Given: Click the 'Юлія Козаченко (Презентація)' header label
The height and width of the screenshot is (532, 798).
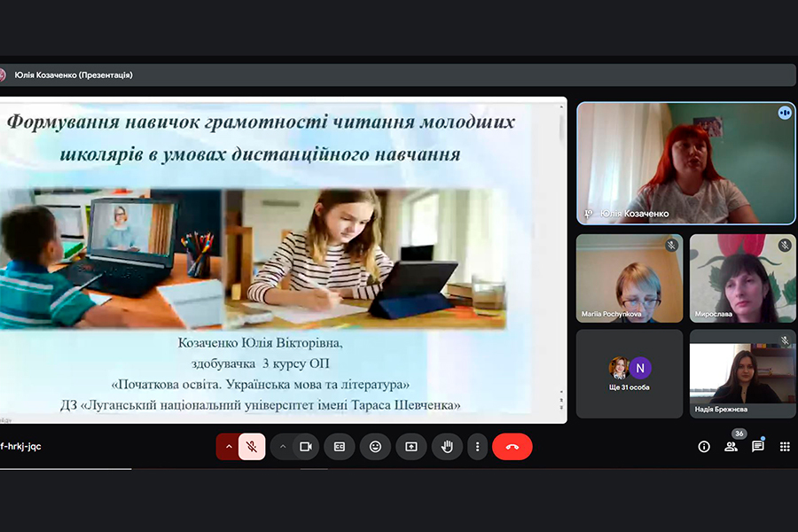Looking at the screenshot, I should click(74, 74).
